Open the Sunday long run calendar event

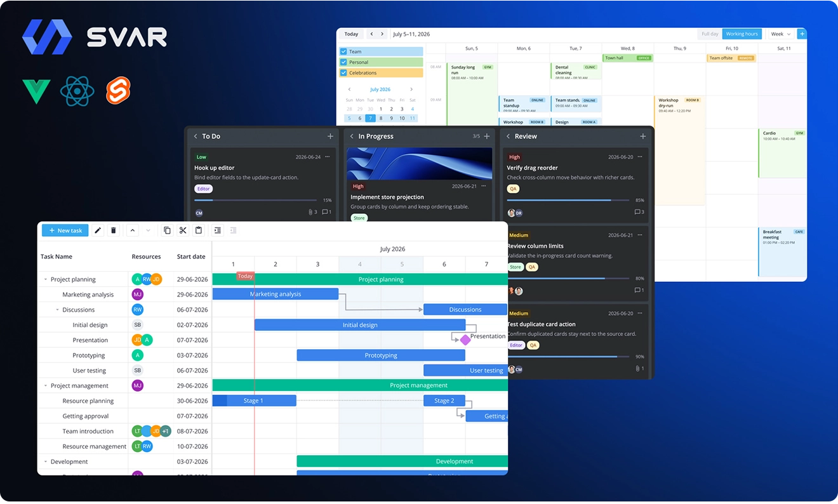[x=472, y=94]
